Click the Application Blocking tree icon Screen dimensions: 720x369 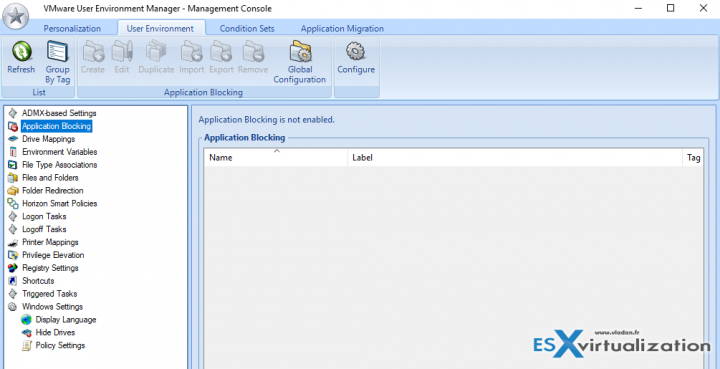click(13, 126)
